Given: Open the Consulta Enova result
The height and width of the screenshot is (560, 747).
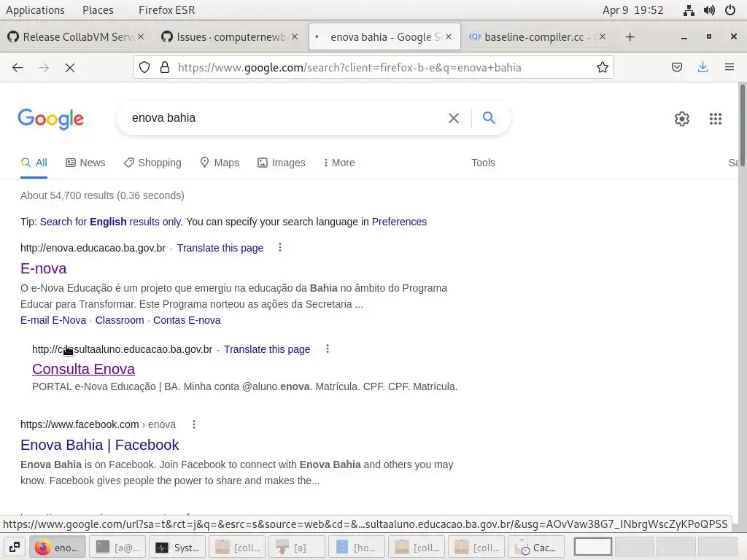Looking at the screenshot, I should point(83,369).
